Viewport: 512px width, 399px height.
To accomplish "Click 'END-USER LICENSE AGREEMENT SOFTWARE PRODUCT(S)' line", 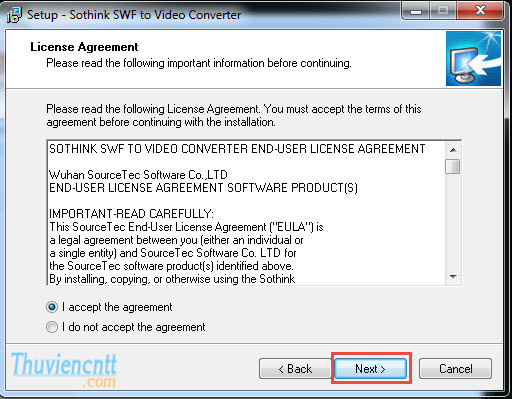I will pyautogui.click(x=203, y=188).
